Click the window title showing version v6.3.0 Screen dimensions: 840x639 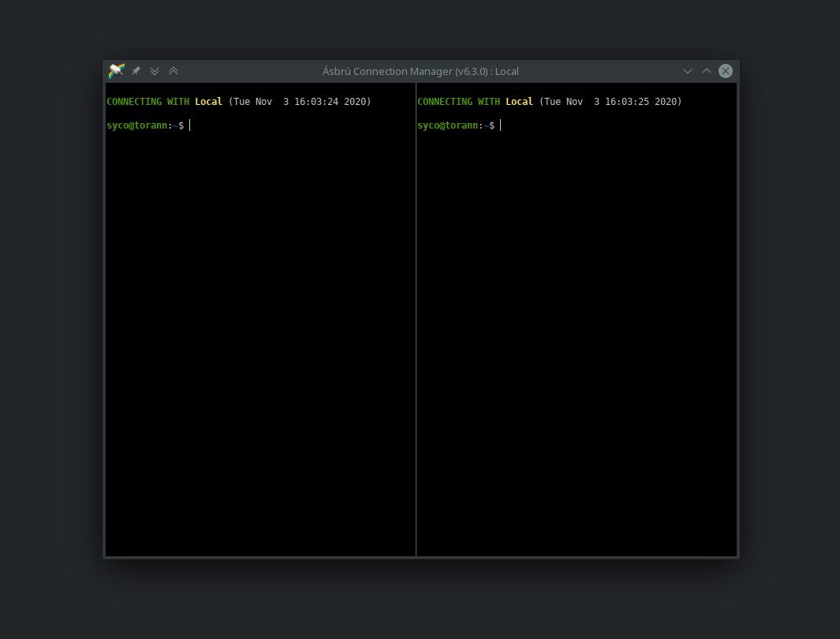click(420, 71)
